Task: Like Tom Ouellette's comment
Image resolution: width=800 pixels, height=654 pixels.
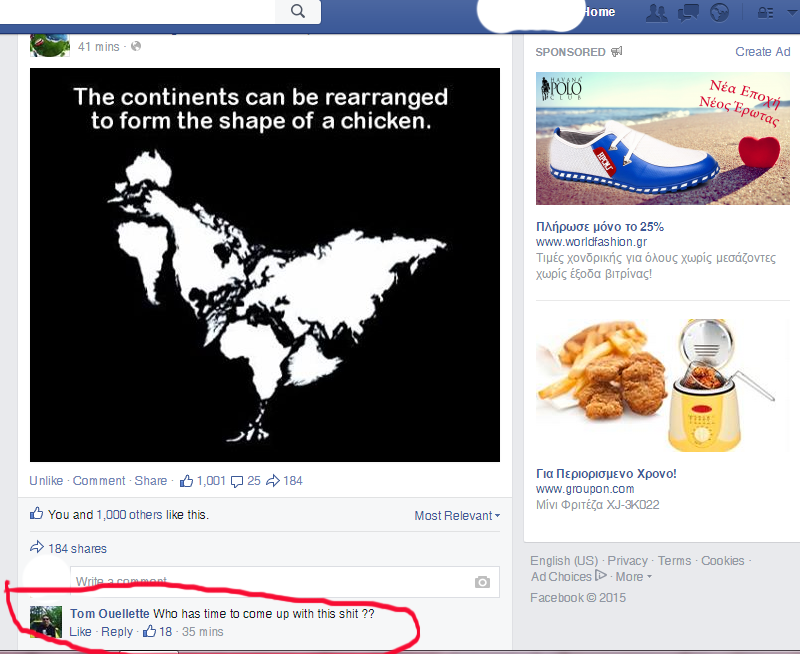Action: coord(80,632)
